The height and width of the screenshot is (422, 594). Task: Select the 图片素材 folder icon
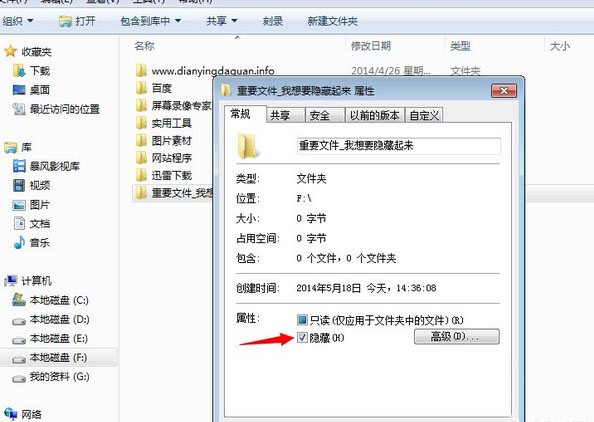point(141,140)
